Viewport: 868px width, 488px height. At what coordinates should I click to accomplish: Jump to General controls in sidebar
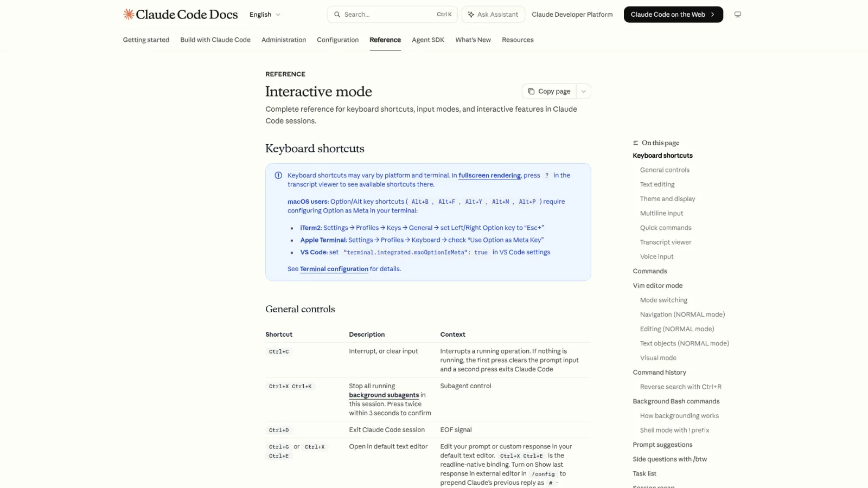[x=665, y=170]
